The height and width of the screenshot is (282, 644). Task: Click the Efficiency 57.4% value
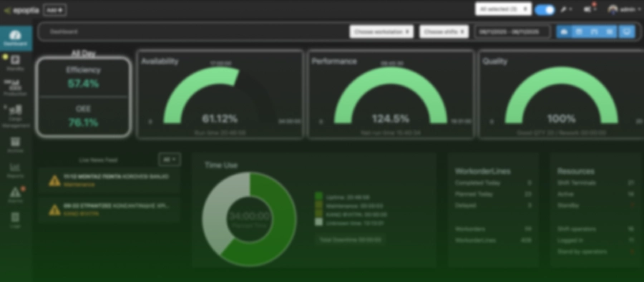pyautogui.click(x=84, y=84)
